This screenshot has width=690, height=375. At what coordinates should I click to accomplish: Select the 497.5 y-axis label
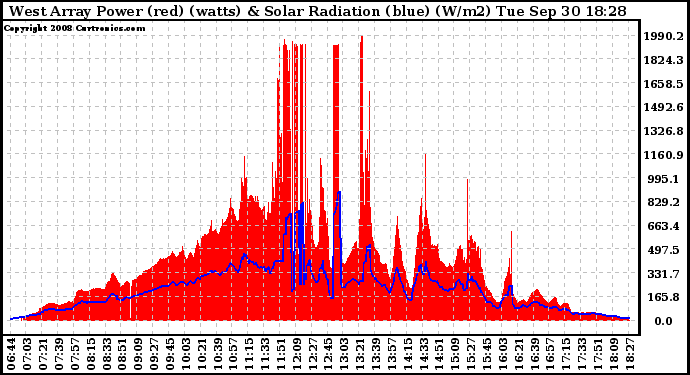pyautogui.click(x=665, y=250)
